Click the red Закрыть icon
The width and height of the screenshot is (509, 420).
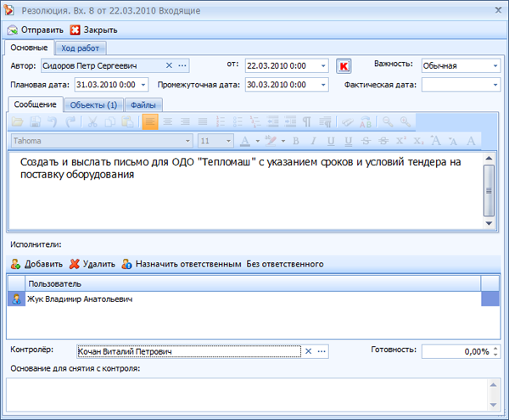(75, 30)
